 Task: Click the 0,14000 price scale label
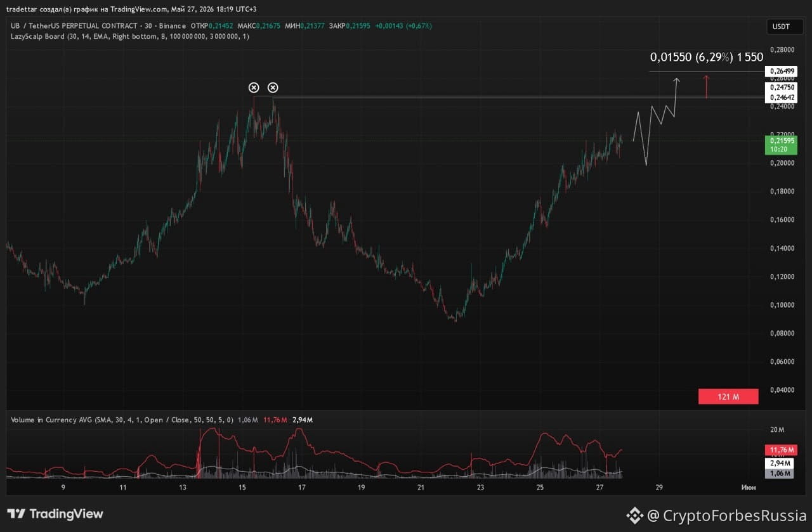tap(782, 249)
